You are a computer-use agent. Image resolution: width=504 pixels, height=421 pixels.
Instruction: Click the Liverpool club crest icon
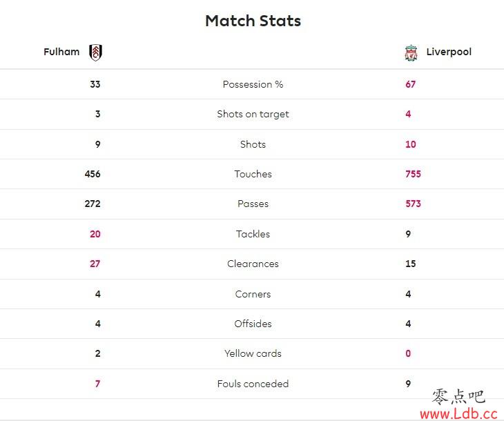[411, 53]
